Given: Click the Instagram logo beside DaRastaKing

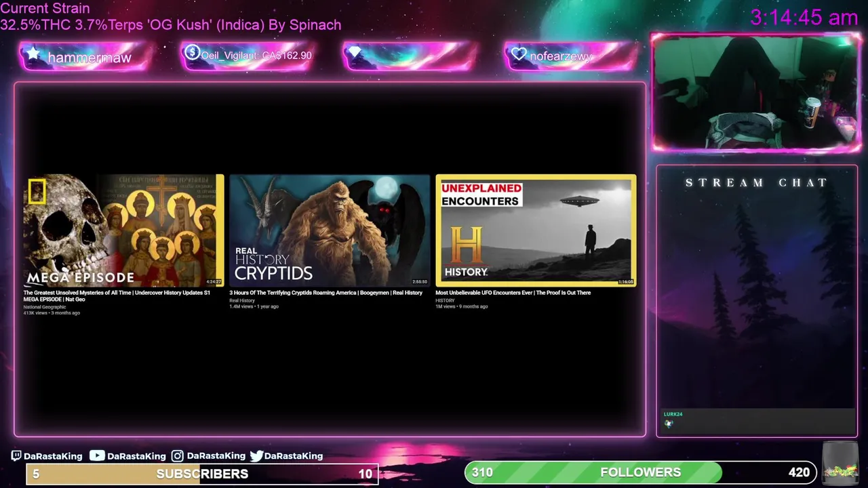Looking at the screenshot, I should click(x=178, y=456).
